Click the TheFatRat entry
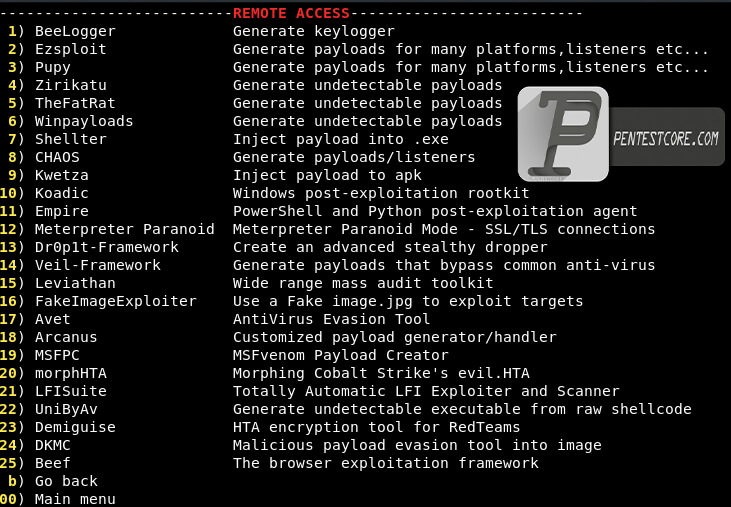This screenshot has height=507, width=731. (x=75, y=103)
